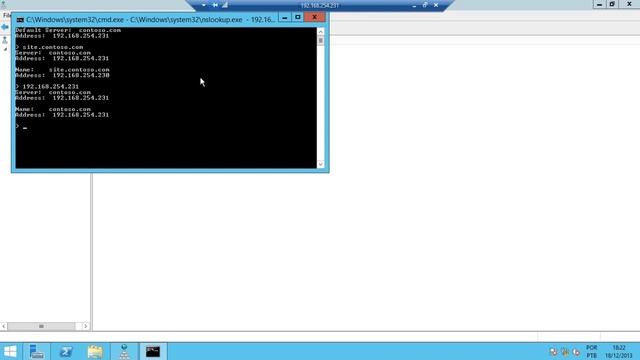Click the cmd.exe title bar icon
The image size is (640, 360).
pos(20,19)
